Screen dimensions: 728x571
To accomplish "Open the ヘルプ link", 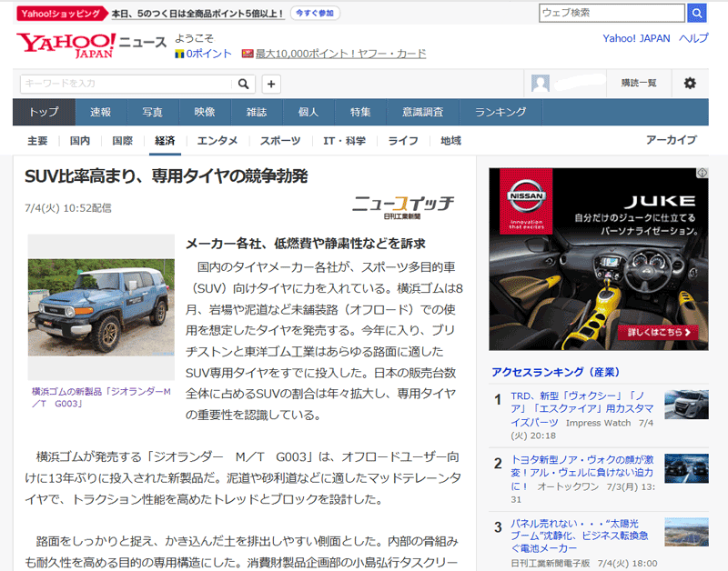I will coord(693,38).
